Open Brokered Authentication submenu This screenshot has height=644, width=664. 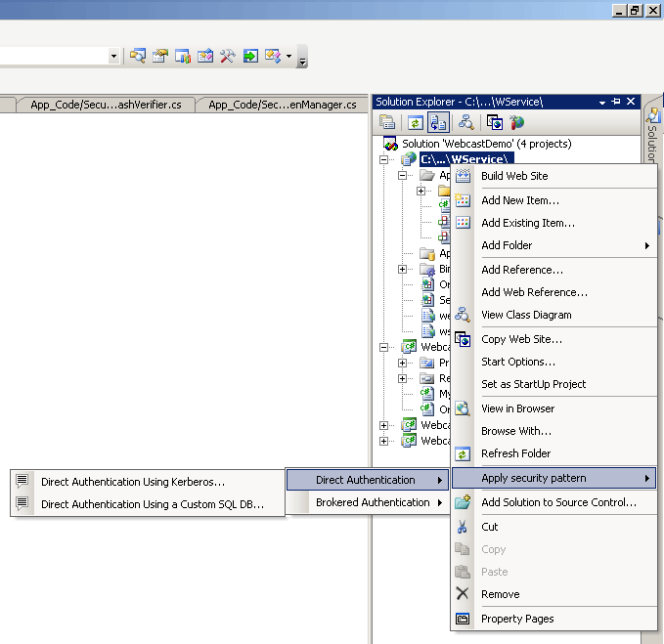368,502
